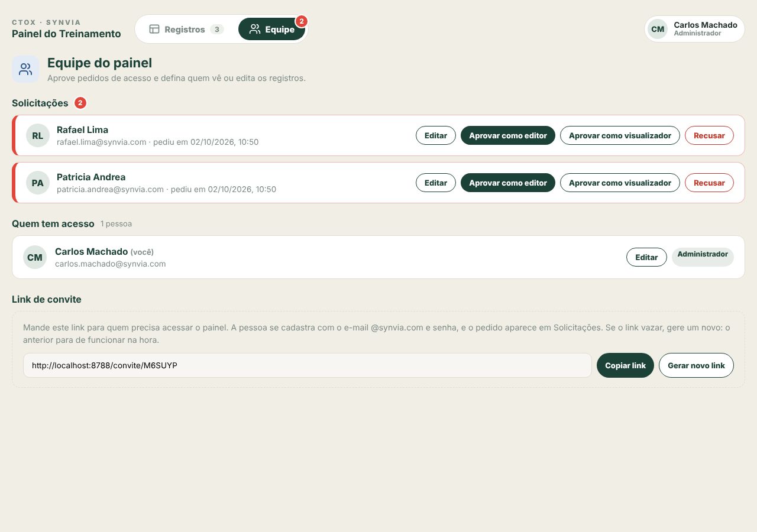Click the CM avatar in top-right profile

click(658, 29)
